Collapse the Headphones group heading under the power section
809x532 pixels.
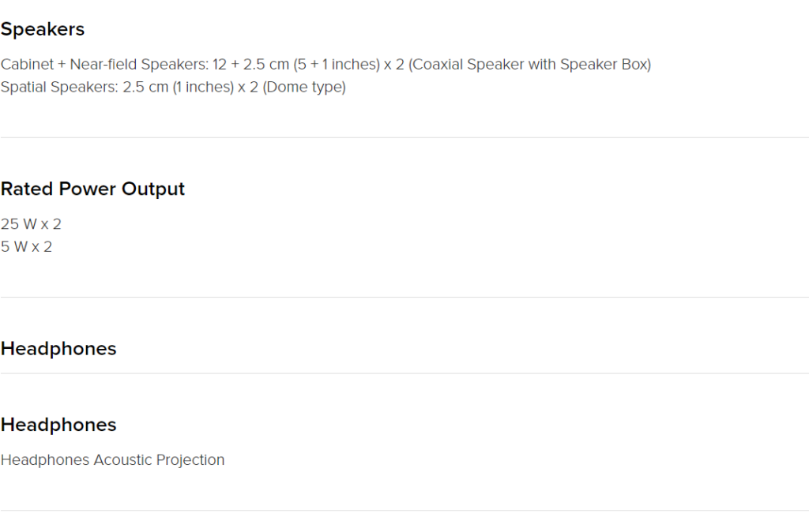pos(58,349)
